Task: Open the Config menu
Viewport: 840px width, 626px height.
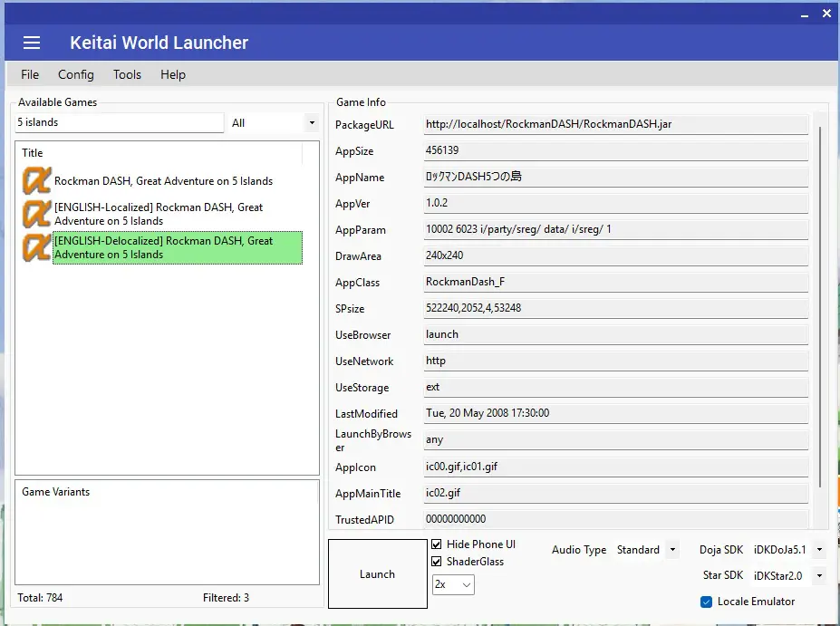Action: [x=76, y=74]
